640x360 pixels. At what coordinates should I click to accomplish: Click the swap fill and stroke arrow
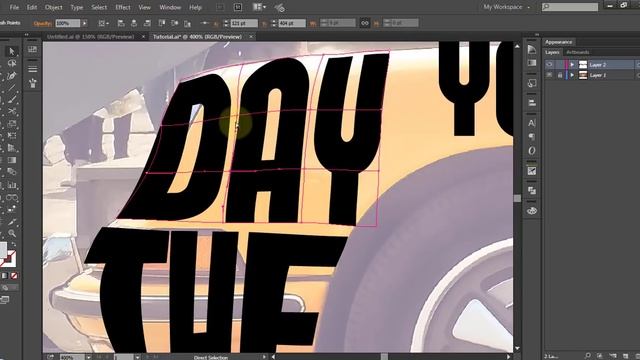[13, 244]
